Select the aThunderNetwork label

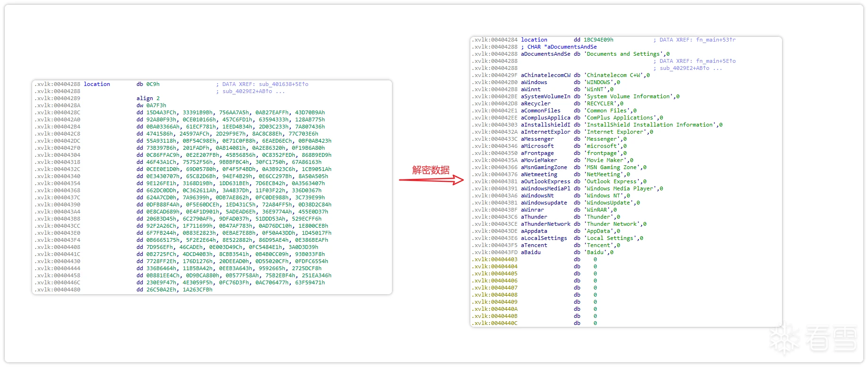[545, 224]
